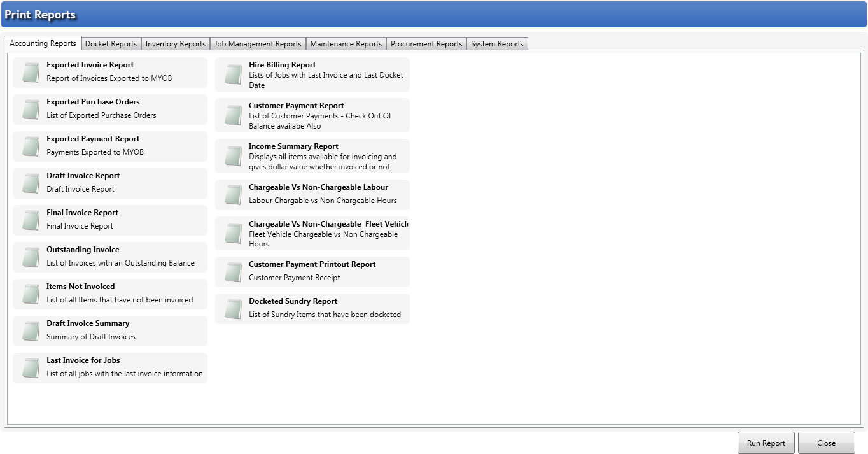868x454 pixels.
Task: Click the Customer Payment Printout Report icon
Action: point(233,272)
